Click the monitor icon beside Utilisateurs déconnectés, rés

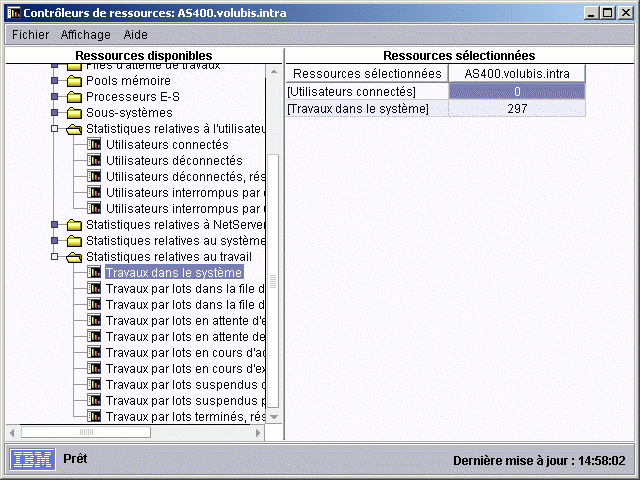(x=94, y=176)
